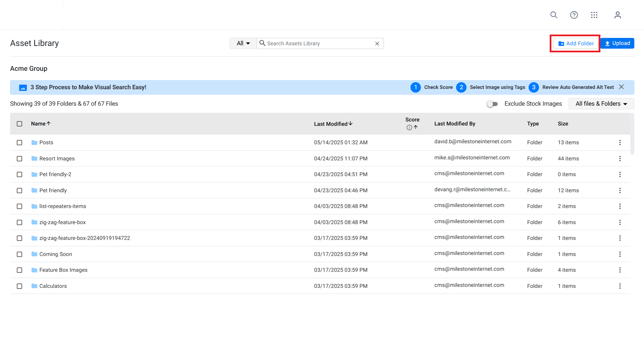Screen dimensions: 644x362
Task: Select the Posts folder checkbox
Action: pyautogui.click(x=19, y=143)
